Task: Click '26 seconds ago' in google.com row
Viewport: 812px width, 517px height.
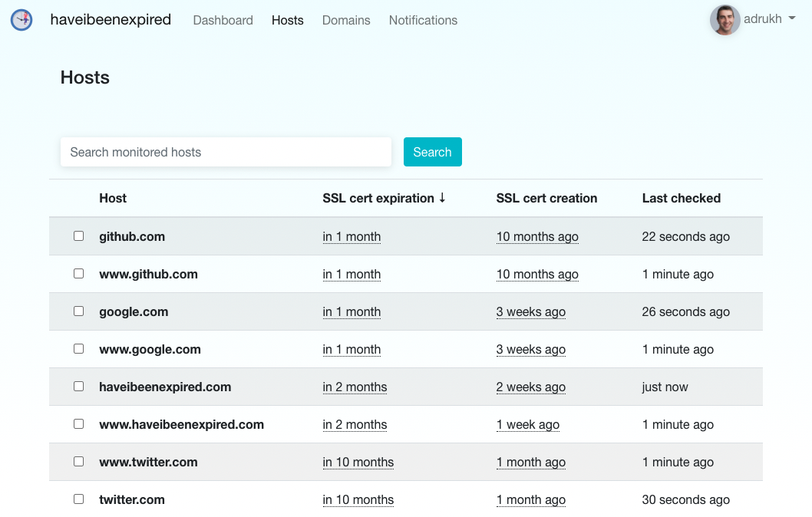Action: (x=685, y=311)
